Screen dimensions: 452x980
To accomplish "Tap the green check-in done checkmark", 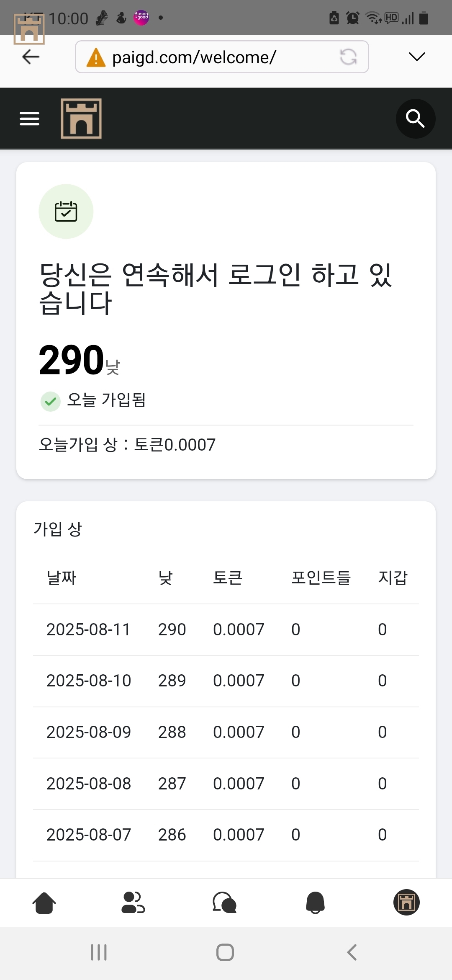I will [51, 402].
